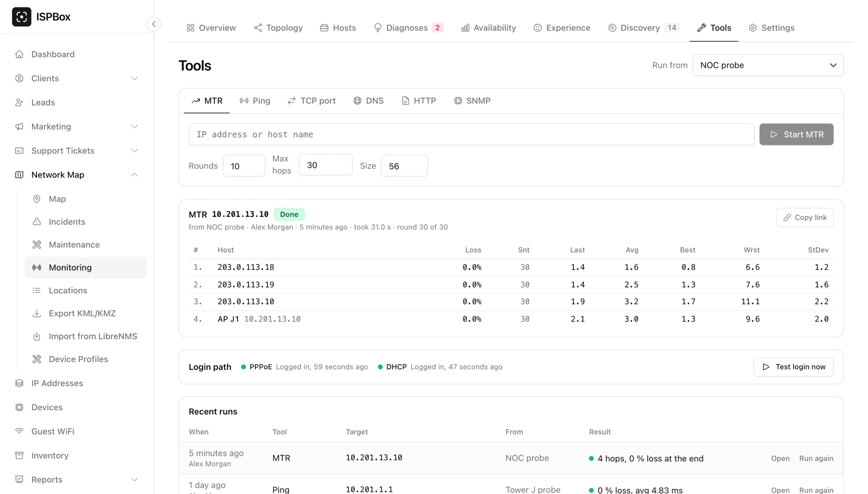Click the Start MTR button

pyautogui.click(x=796, y=134)
